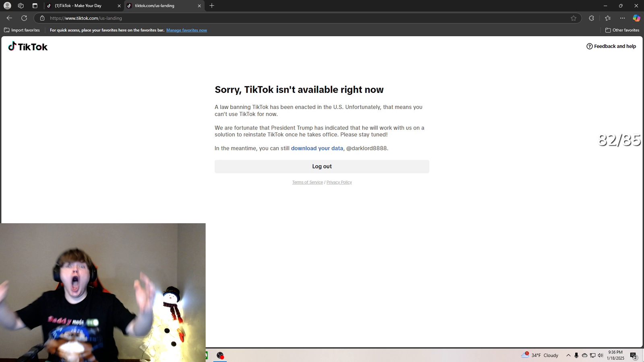Click the taskbar app icon with red dot
The height and width of the screenshot is (362, 644).
point(220,355)
